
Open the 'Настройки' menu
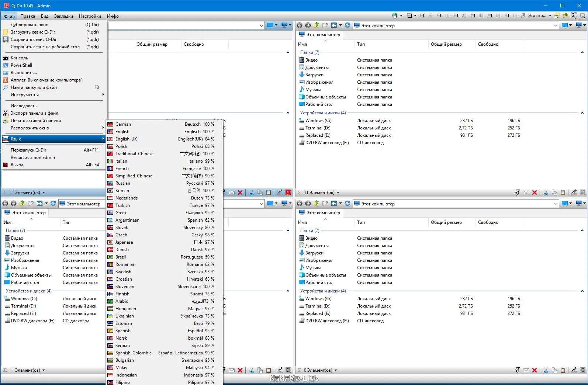(90, 16)
